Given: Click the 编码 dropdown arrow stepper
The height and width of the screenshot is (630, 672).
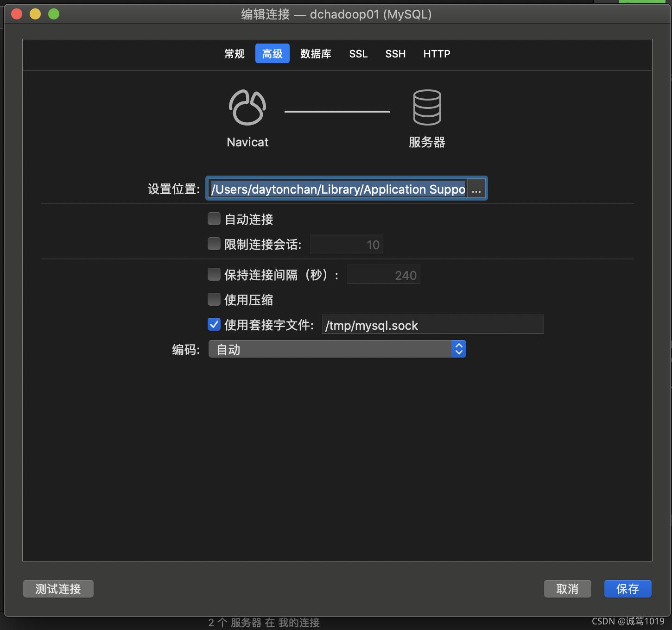Looking at the screenshot, I should coord(459,349).
